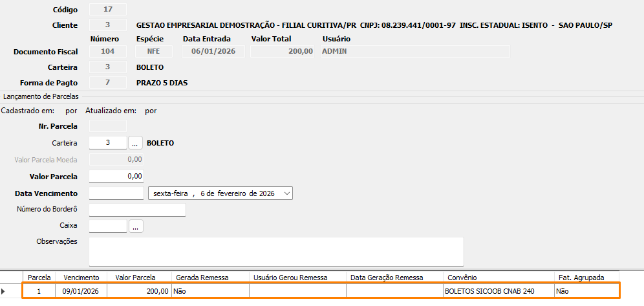Click the Carteira code field in Lançamento
644x306 pixels.
point(108,143)
